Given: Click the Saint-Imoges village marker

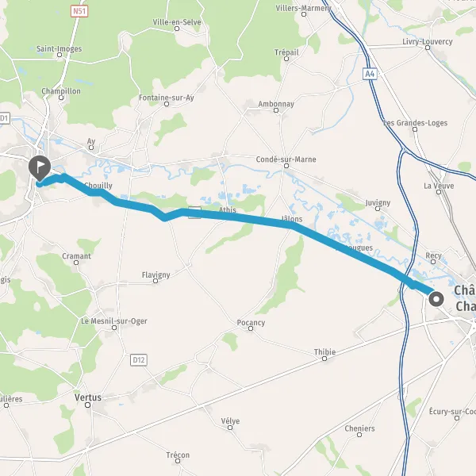Looking at the screenshot, I should [59, 55].
